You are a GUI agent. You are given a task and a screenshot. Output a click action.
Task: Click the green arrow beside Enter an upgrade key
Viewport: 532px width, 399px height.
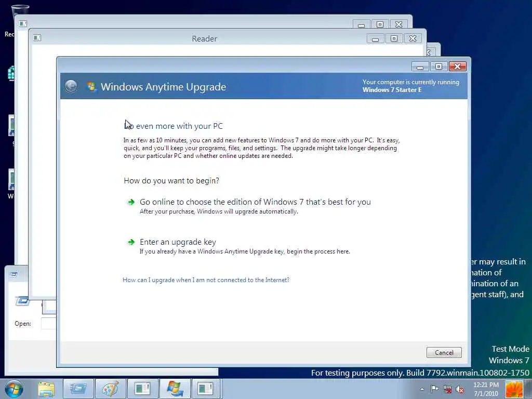click(130, 242)
